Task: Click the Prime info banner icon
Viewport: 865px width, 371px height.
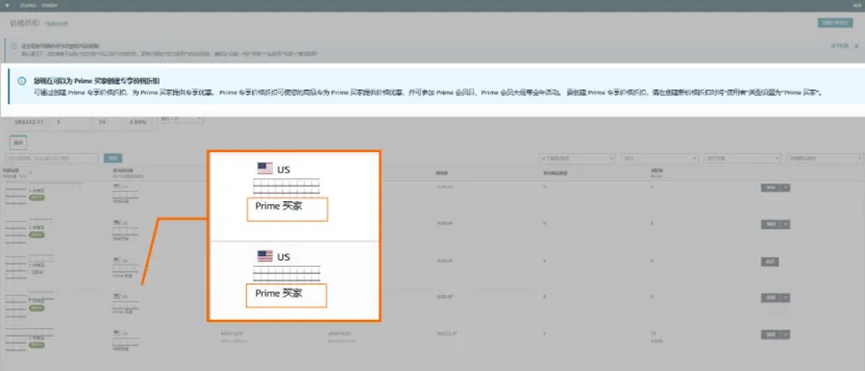Action: (x=22, y=81)
